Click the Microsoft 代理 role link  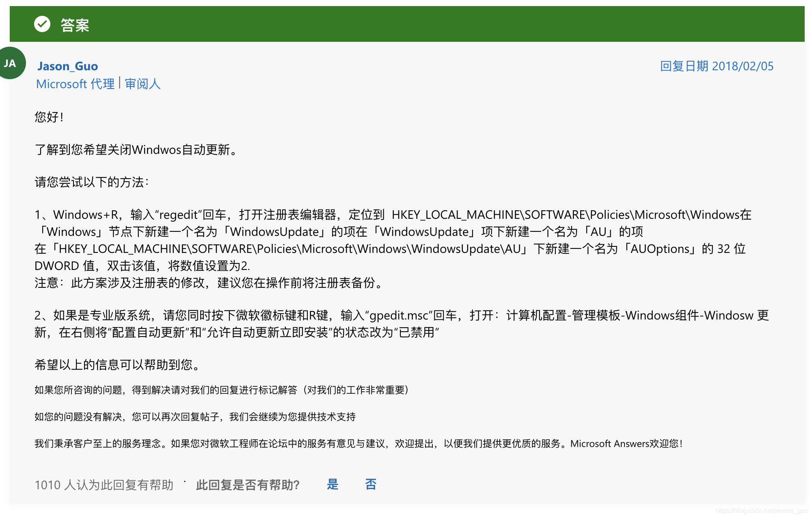(76, 84)
